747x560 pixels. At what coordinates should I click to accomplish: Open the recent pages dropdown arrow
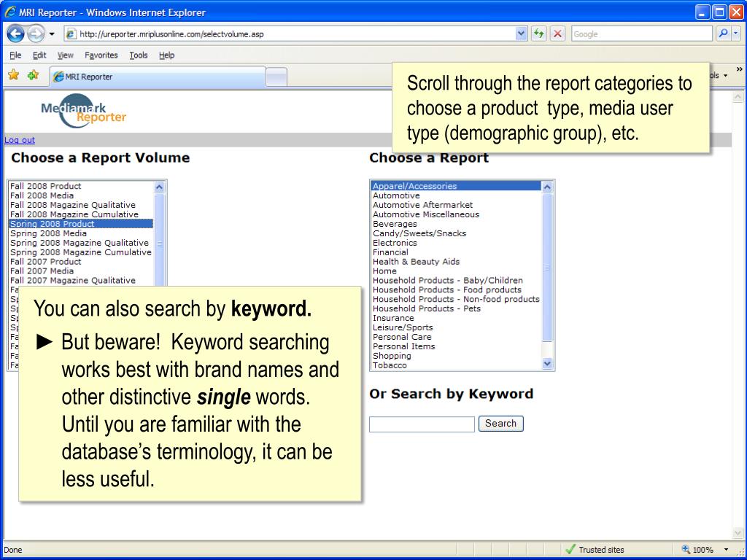pos(52,34)
